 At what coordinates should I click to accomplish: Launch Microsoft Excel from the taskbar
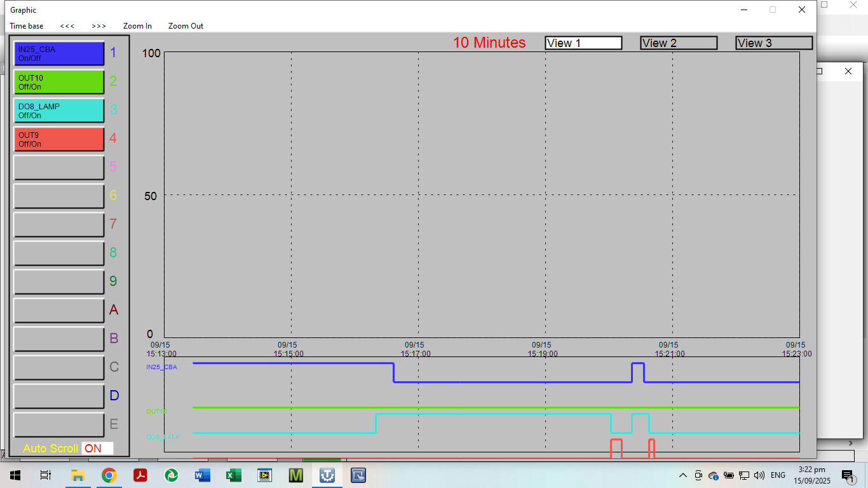[x=233, y=475]
